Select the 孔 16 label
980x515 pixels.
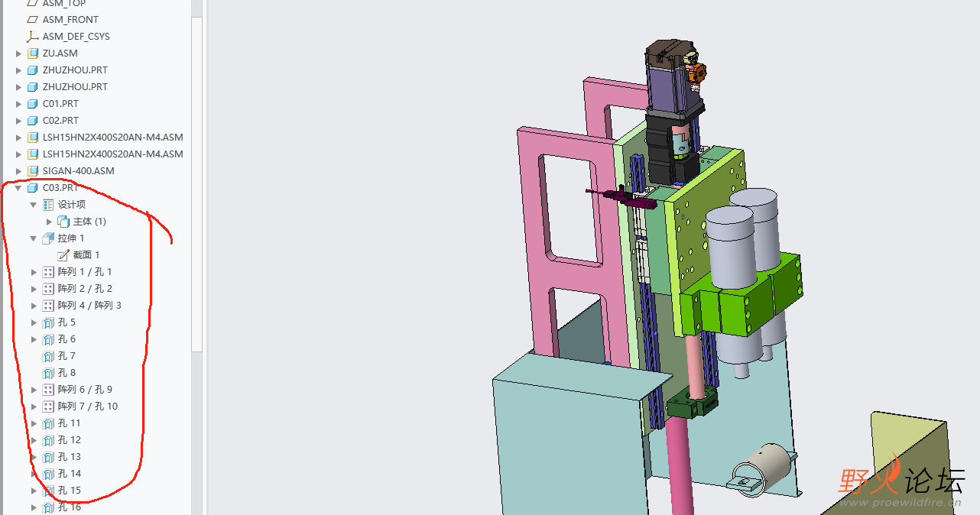[69, 507]
